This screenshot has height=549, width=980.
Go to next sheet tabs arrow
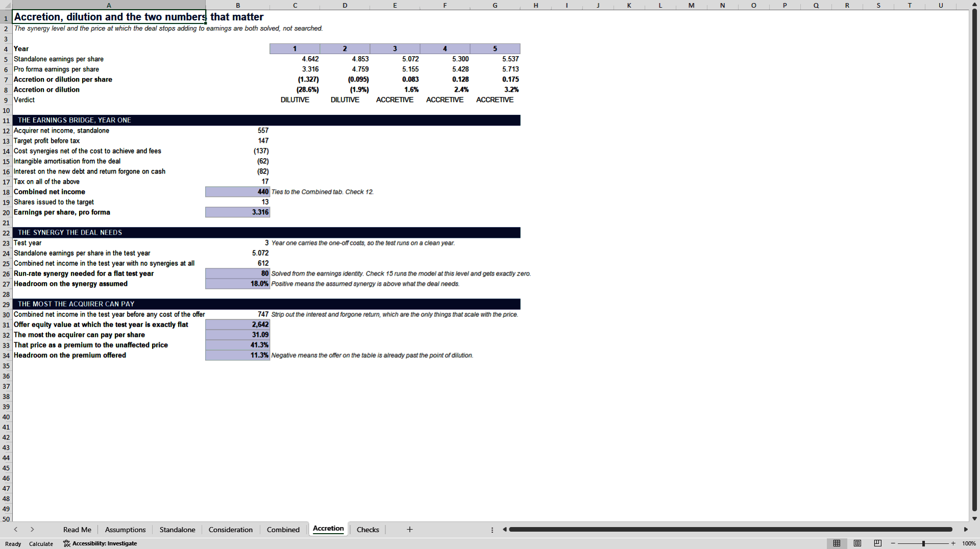[x=32, y=530]
